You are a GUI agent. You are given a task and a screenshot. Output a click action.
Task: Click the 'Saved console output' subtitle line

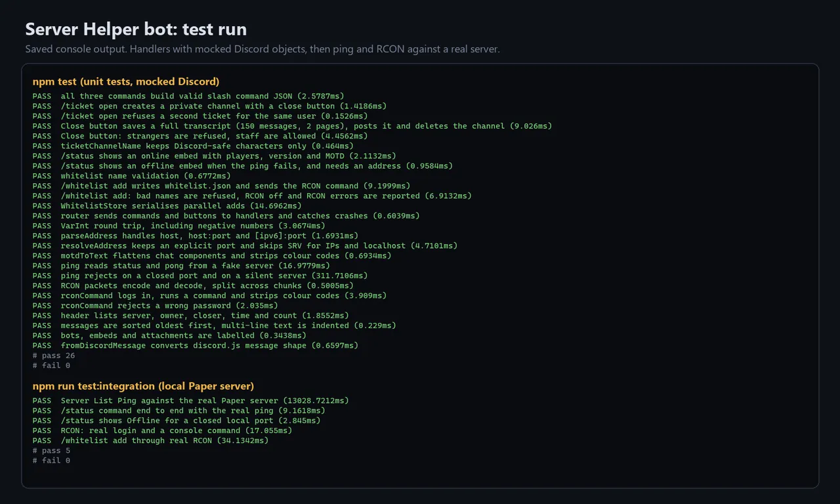click(x=262, y=49)
